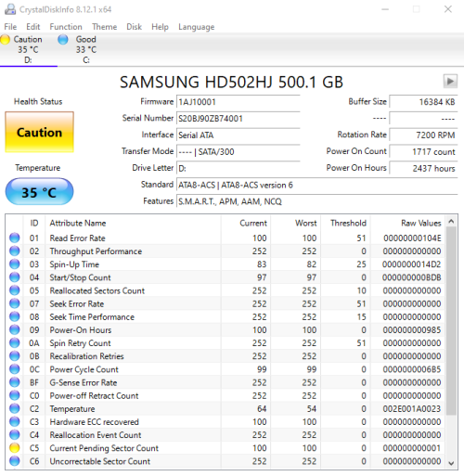The height and width of the screenshot is (476, 464).
Task: Click the 35 °C temperature button
Action: click(39, 192)
